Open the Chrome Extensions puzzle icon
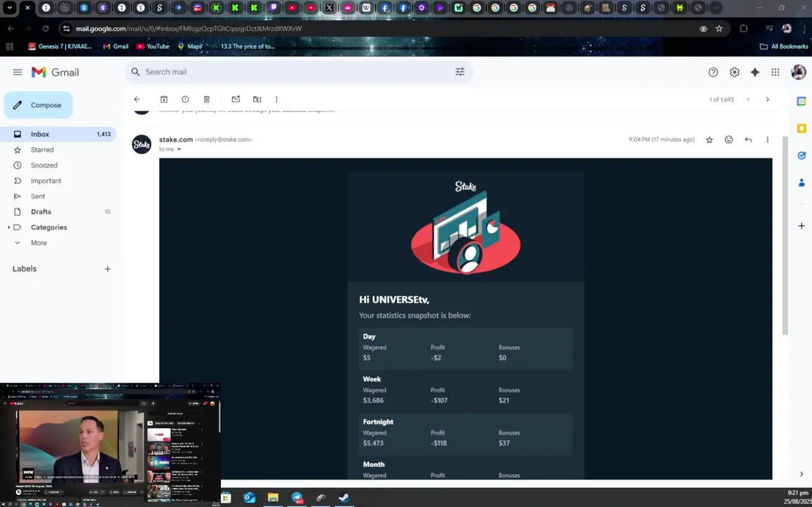 (x=744, y=29)
